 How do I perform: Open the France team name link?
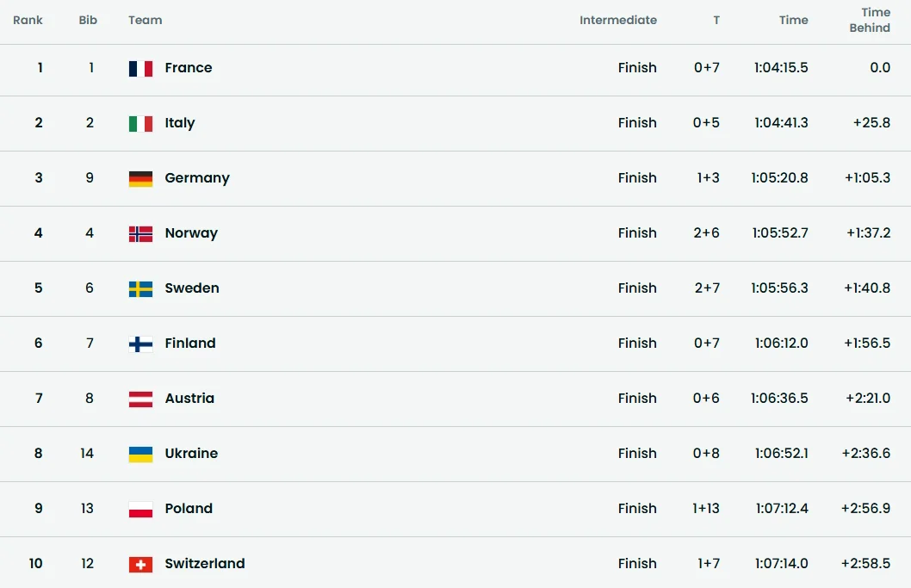pos(188,68)
